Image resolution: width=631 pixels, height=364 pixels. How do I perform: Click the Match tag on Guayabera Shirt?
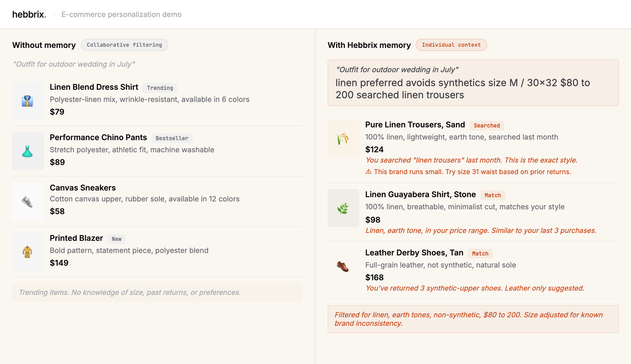[x=493, y=195]
